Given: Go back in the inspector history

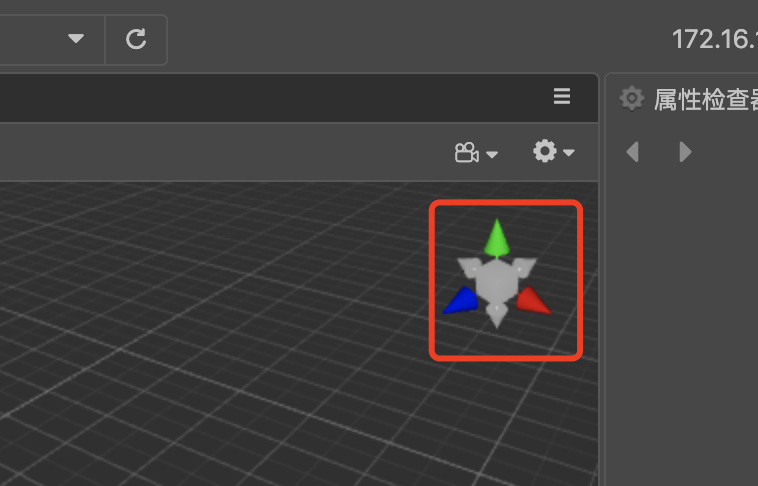Looking at the screenshot, I should (632, 152).
